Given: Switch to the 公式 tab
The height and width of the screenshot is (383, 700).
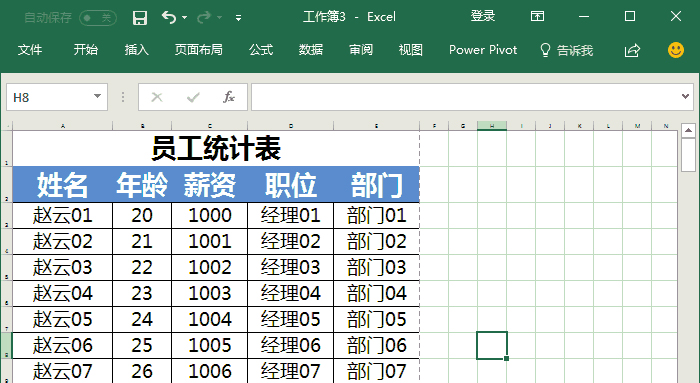Looking at the screenshot, I should [261, 50].
